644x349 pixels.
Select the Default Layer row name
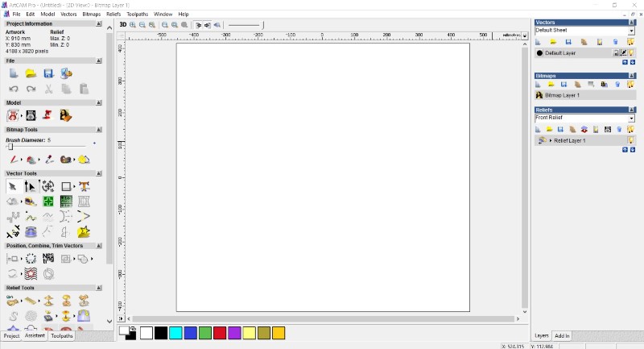560,53
